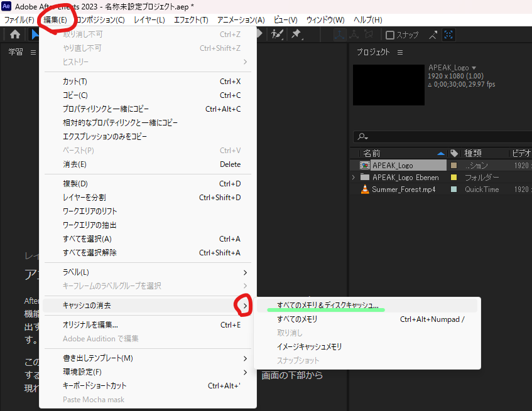
Task: Expand the キャッシュの消去 submenu arrow
Action: (245, 306)
